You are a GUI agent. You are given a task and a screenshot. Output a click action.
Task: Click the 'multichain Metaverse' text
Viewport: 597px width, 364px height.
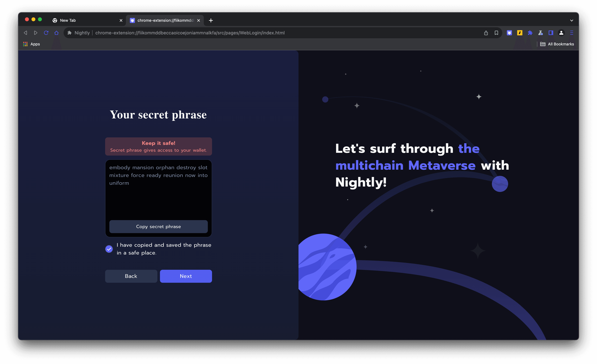[405, 165]
